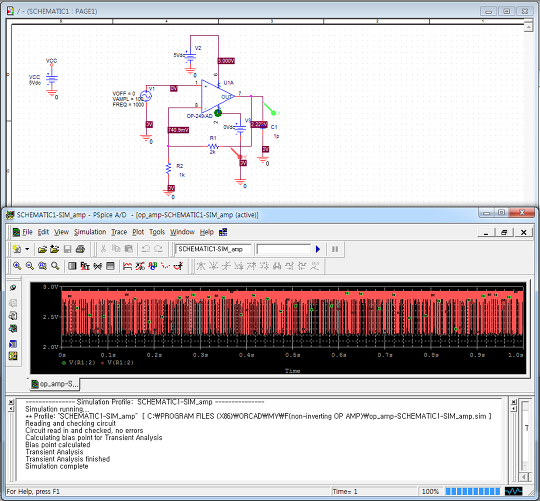Click the Cut scissors icon

click(103, 249)
